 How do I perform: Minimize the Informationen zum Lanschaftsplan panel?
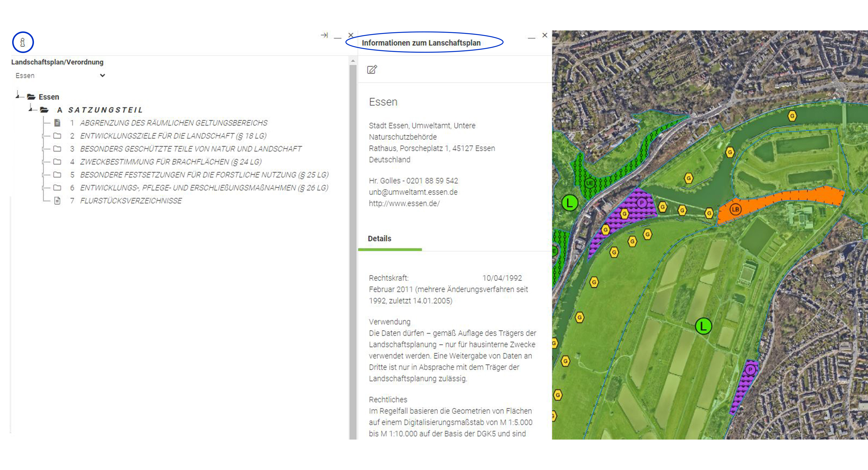point(531,37)
